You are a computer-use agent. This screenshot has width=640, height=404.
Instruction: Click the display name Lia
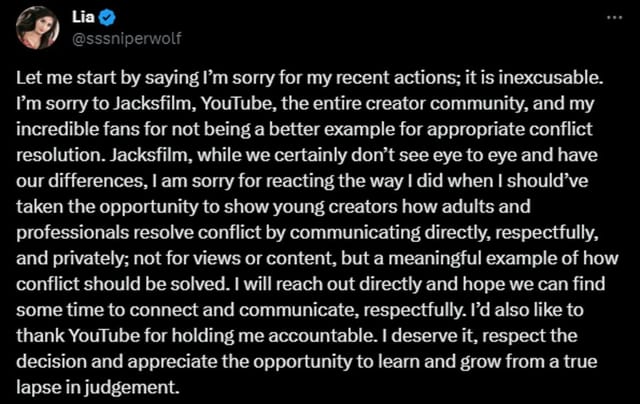84,17
